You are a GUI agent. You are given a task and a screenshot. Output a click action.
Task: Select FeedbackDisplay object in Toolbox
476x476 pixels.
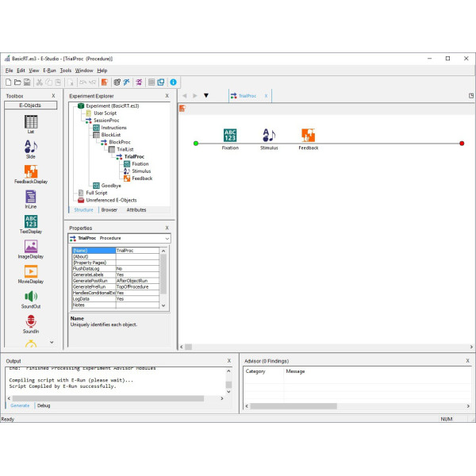31,175
